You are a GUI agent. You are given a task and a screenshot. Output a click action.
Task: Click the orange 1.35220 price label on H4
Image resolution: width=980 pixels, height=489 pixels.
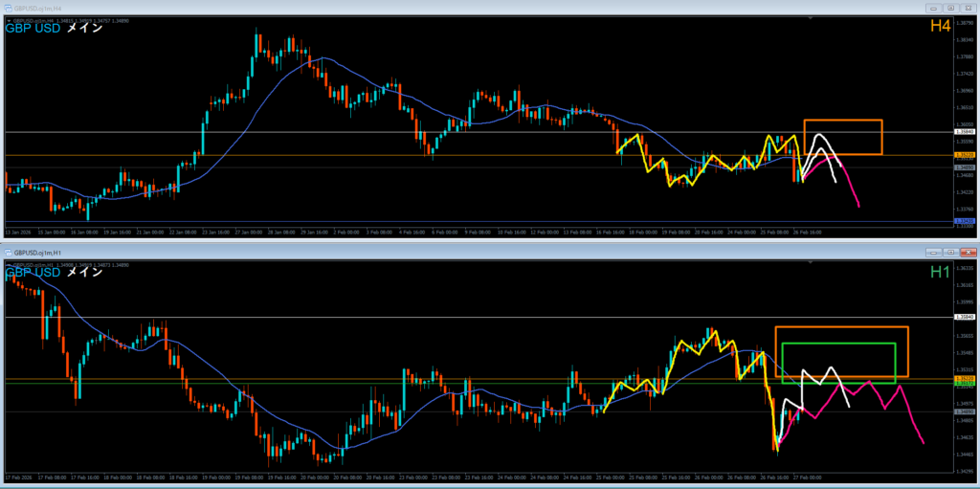click(x=966, y=155)
